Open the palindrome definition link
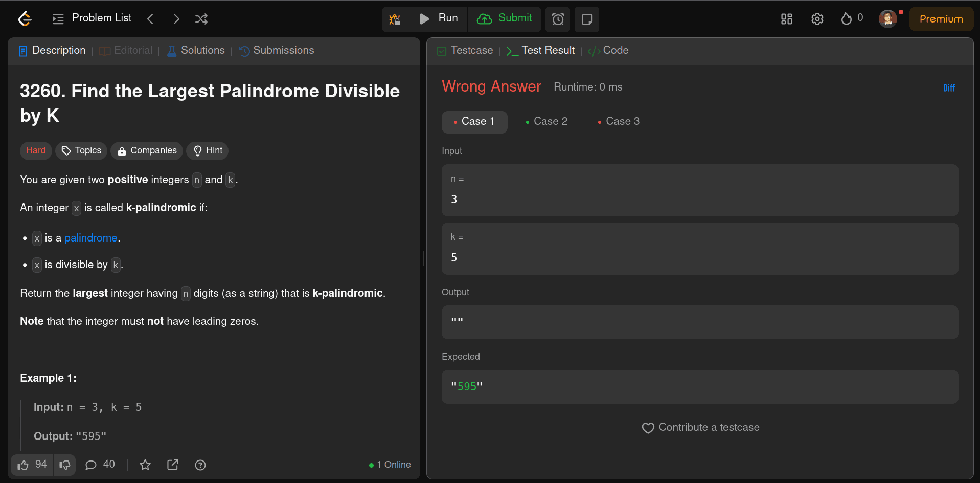 pos(91,238)
